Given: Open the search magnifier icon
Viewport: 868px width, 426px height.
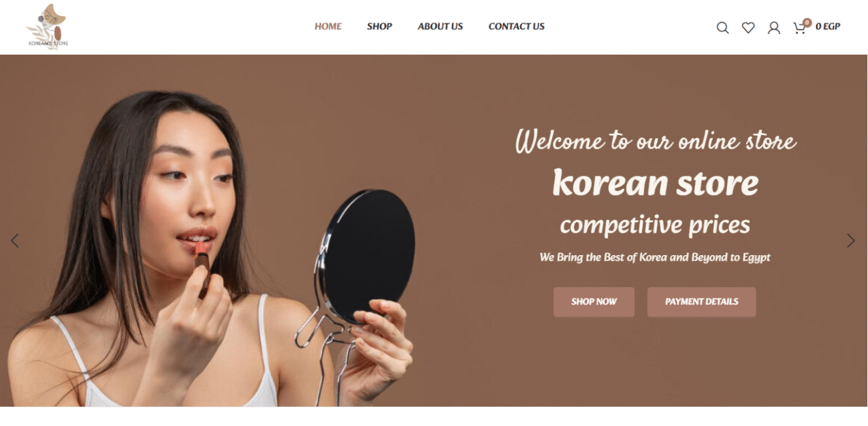Looking at the screenshot, I should click(x=722, y=27).
